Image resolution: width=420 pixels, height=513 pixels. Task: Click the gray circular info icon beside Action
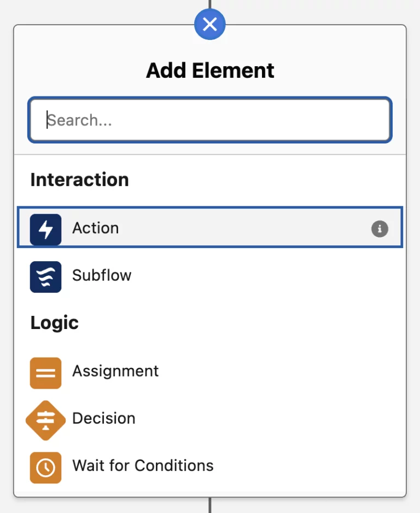pyautogui.click(x=380, y=229)
